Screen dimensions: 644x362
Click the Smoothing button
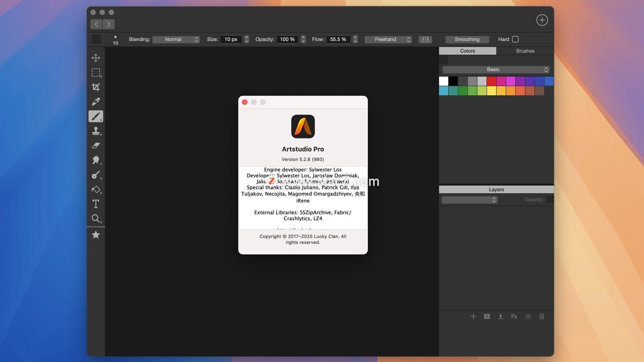point(467,40)
